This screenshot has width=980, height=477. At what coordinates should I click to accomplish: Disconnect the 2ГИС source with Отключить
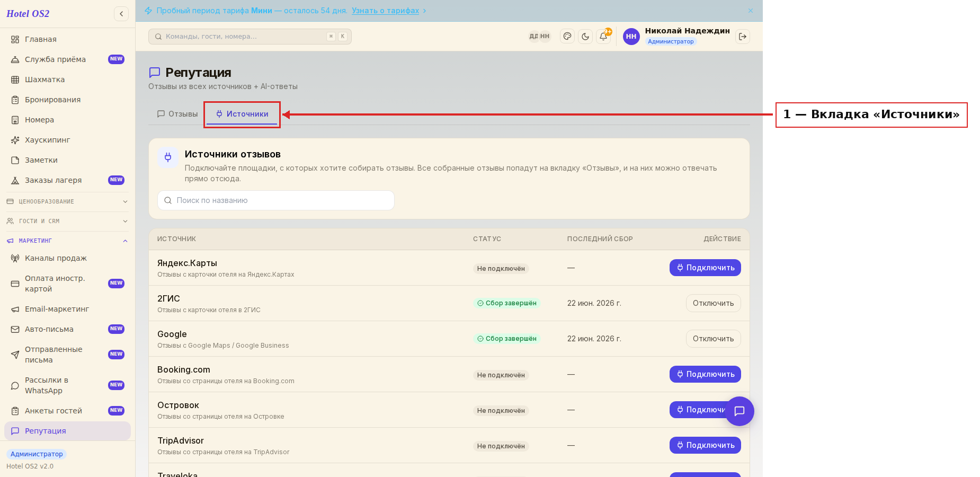click(x=713, y=303)
